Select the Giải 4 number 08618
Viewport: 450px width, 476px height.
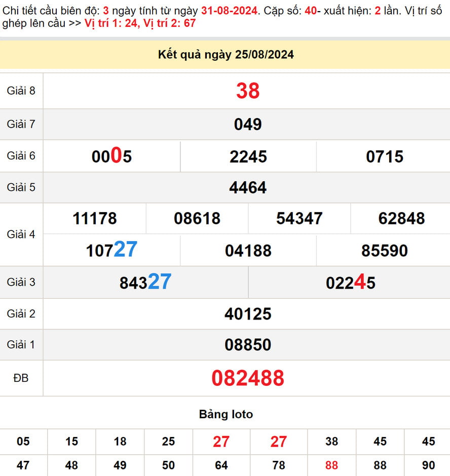point(197,219)
